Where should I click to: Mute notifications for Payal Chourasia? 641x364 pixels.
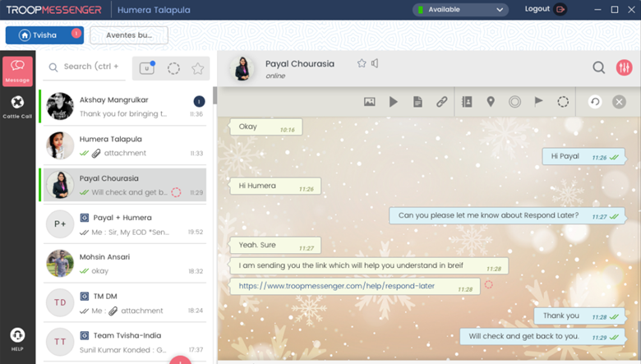click(375, 63)
